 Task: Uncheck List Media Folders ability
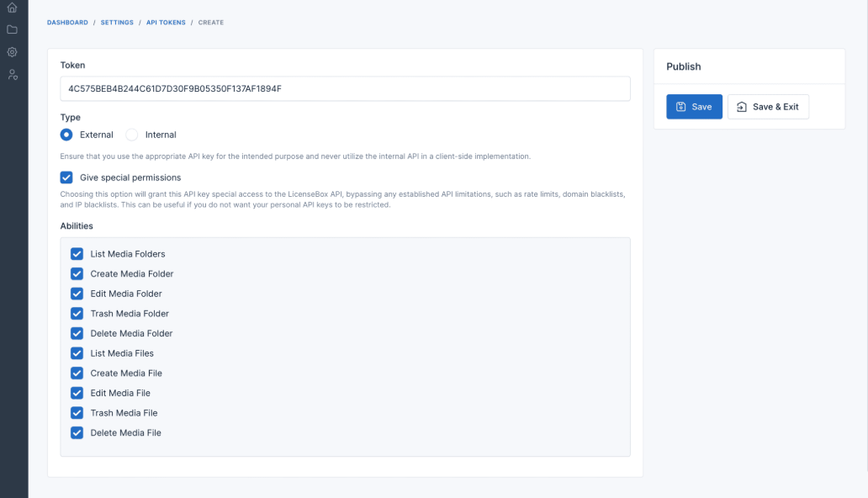77,254
